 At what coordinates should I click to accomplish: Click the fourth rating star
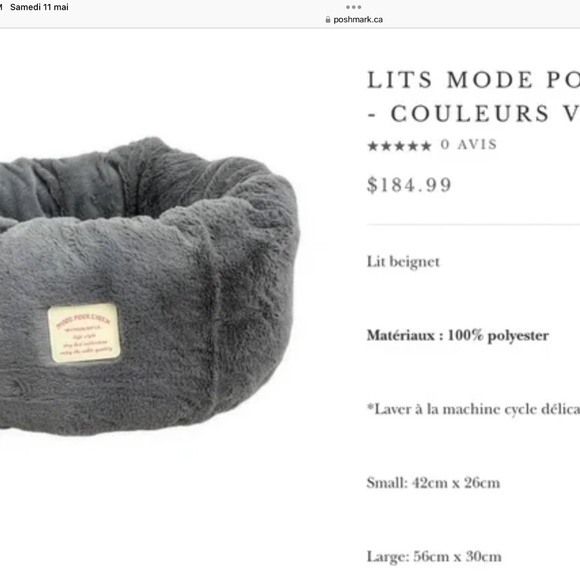(x=413, y=146)
